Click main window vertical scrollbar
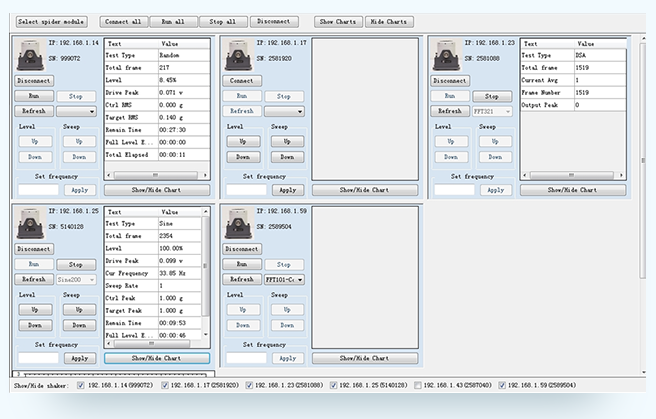This screenshot has height=419, width=656. pyautogui.click(x=643, y=161)
